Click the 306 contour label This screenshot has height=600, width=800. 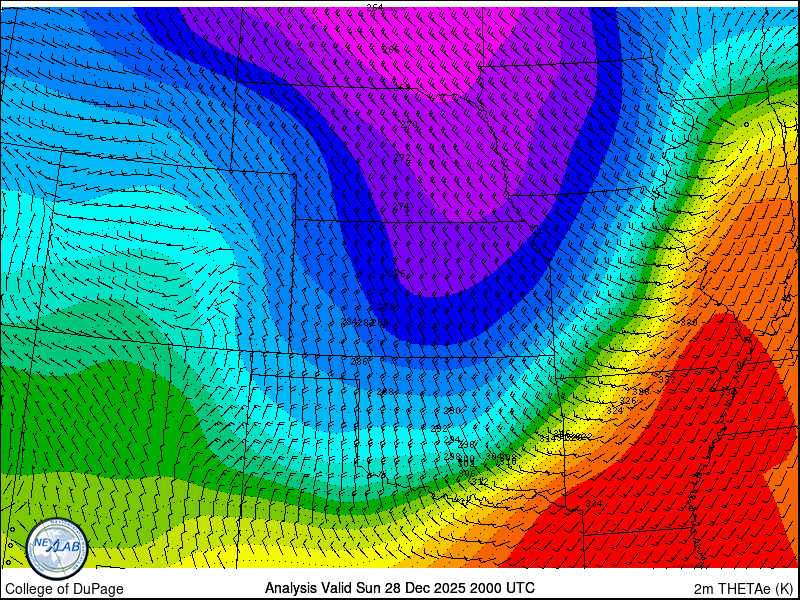(466, 473)
